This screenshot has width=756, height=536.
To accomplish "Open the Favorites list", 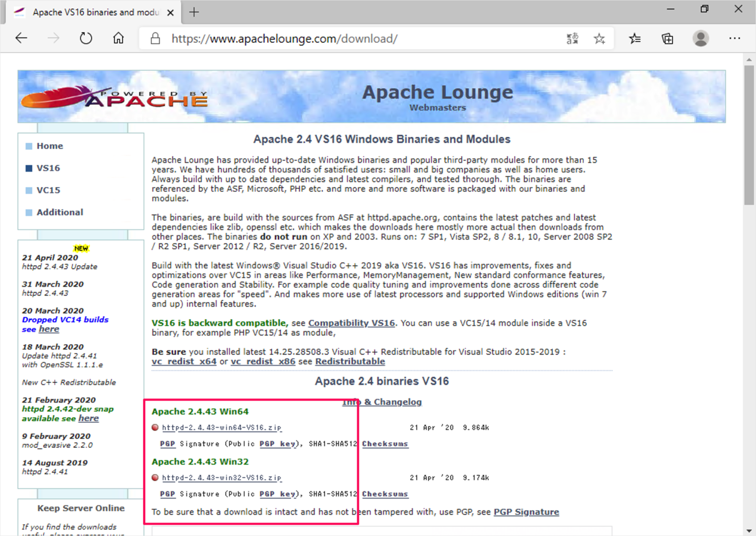I will pyautogui.click(x=635, y=38).
